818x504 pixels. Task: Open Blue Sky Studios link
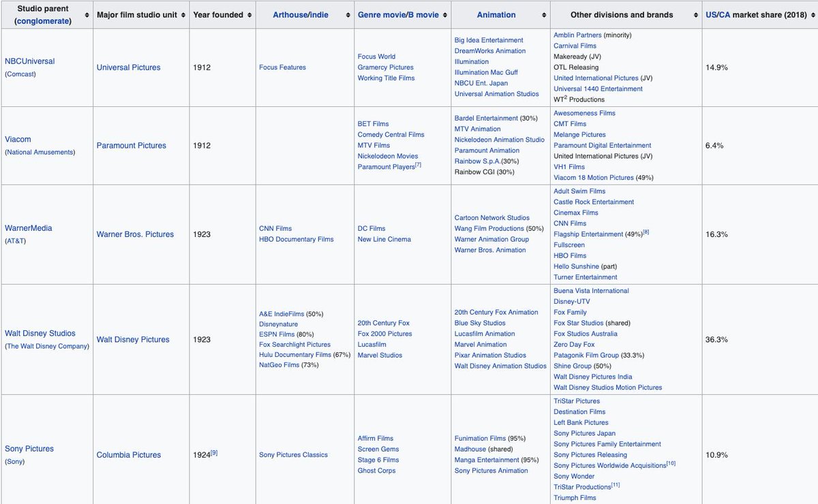point(481,323)
